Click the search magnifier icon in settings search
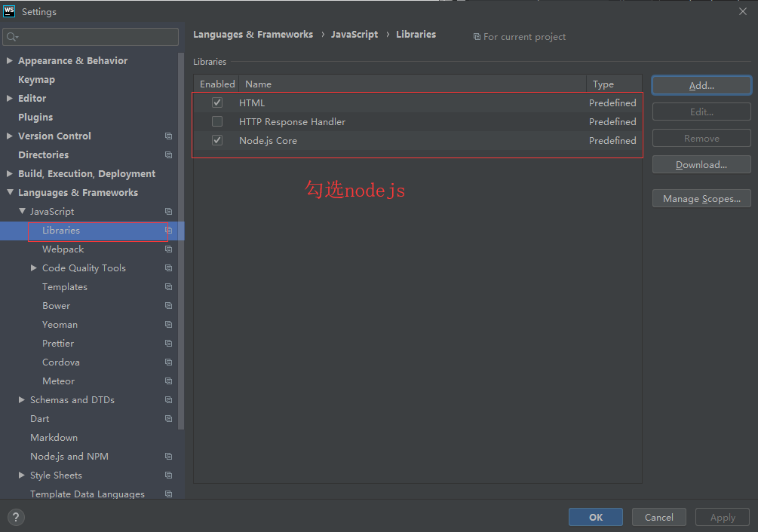This screenshot has height=532, width=758. click(x=12, y=37)
